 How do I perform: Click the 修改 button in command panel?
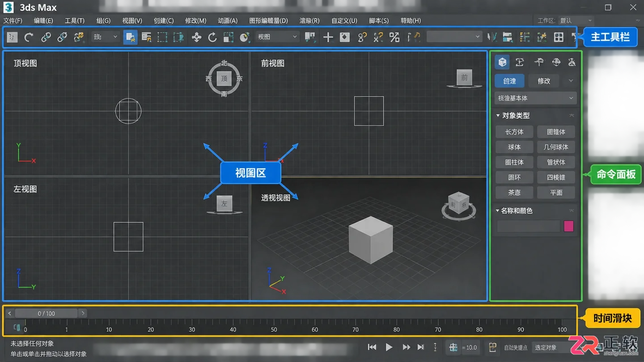tap(544, 81)
